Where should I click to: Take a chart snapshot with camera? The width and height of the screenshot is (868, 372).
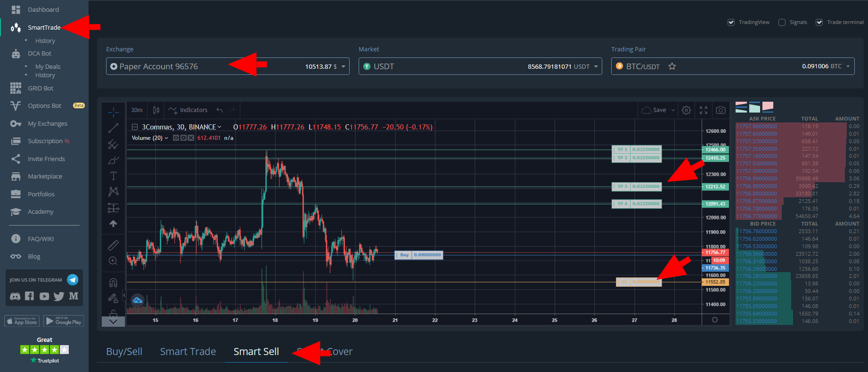click(x=721, y=110)
